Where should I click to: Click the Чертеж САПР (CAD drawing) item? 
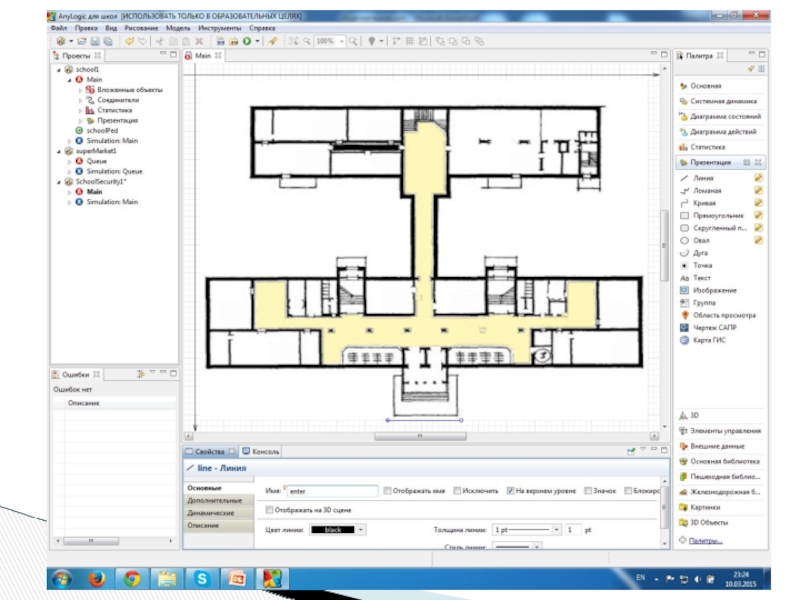[715, 327]
